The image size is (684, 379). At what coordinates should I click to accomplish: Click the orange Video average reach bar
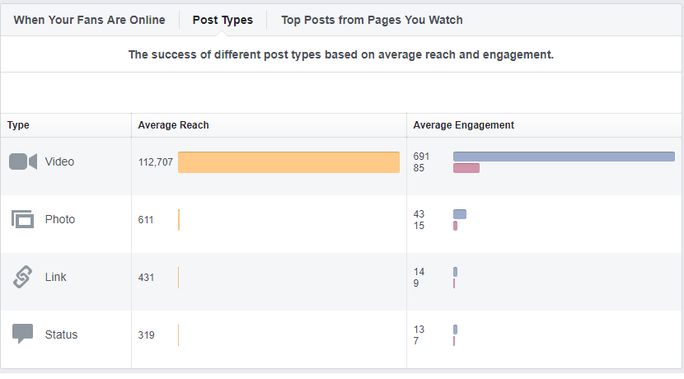pos(289,162)
